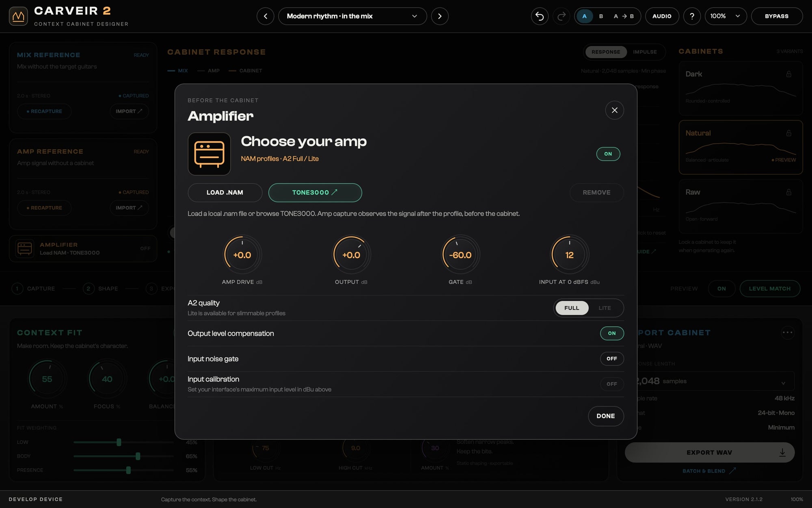This screenshot has width=812, height=508.
Task: Select the Raw cabinet thumbnail
Action: click(741, 206)
